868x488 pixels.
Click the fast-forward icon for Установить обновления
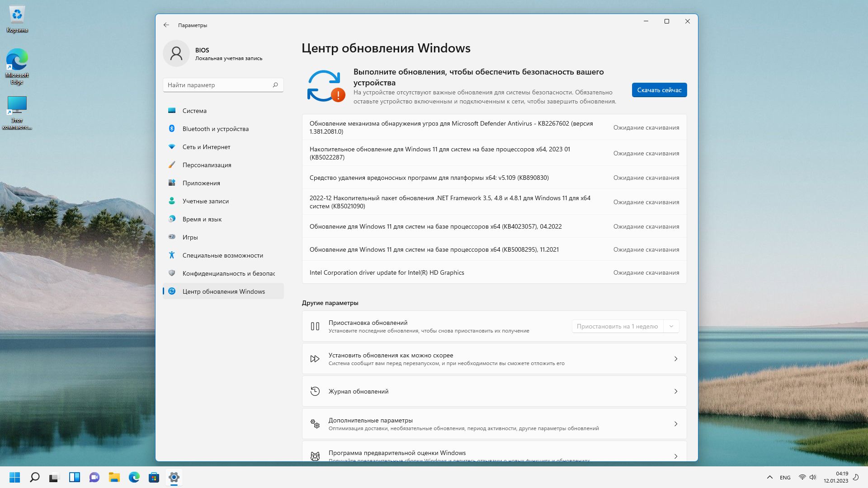pyautogui.click(x=315, y=359)
